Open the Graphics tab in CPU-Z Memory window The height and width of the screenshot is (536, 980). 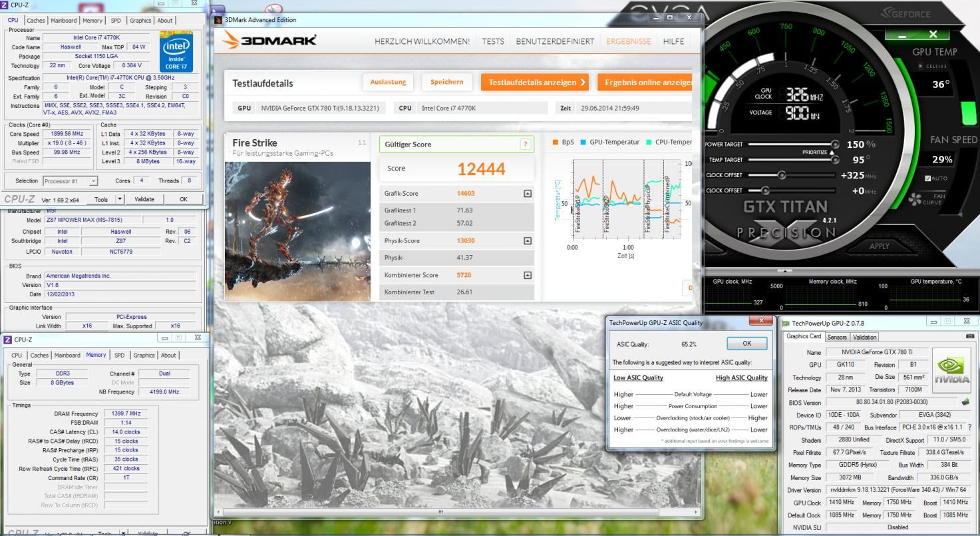point(144,355)
